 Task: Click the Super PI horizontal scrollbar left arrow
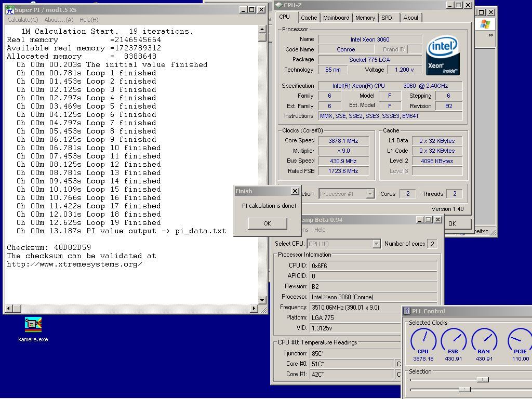click(9, 308)
